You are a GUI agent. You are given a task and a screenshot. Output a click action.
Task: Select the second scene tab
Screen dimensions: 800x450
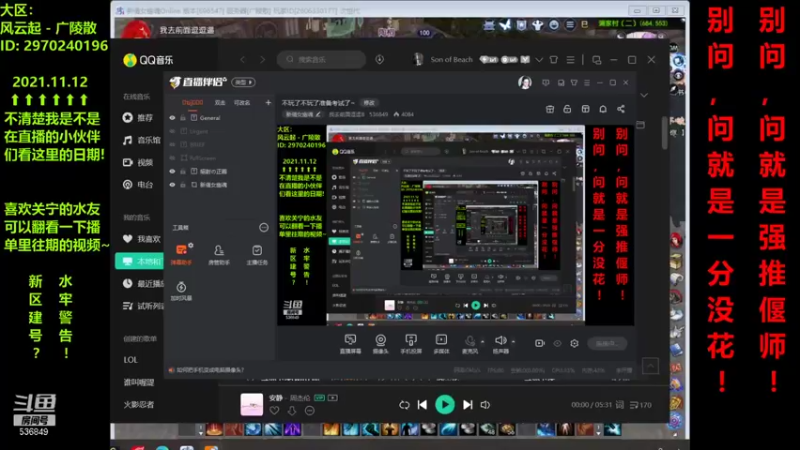click(x=220, y=103)
